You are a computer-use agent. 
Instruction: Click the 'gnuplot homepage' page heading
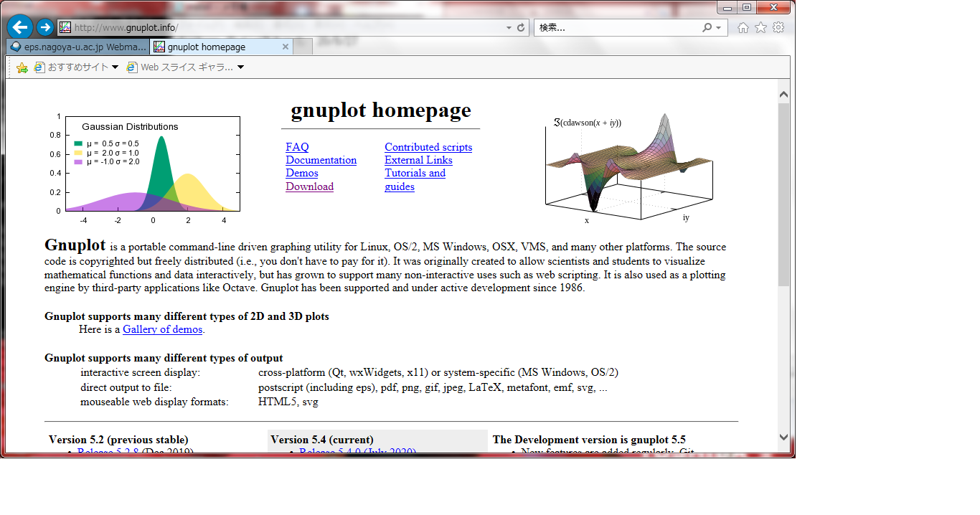point(381,110)
